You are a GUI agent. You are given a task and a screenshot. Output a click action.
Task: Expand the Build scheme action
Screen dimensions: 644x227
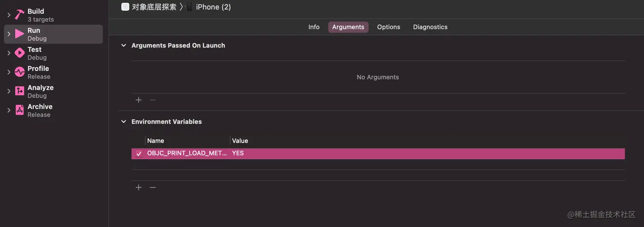9,15
